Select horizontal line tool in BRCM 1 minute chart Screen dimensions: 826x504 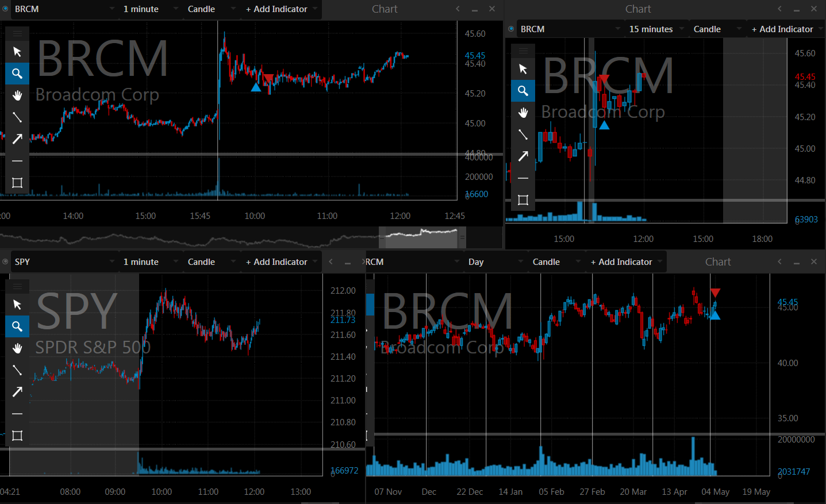pyautogui.click(x=17, y=161)
